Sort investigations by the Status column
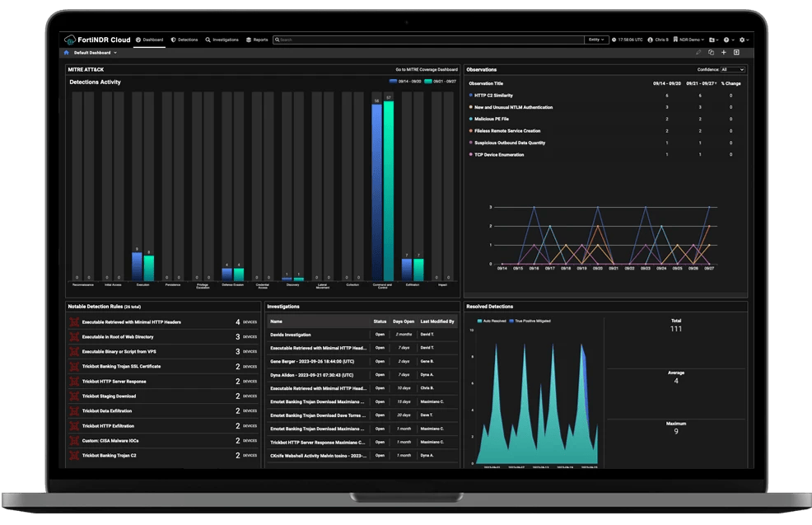 380,322
